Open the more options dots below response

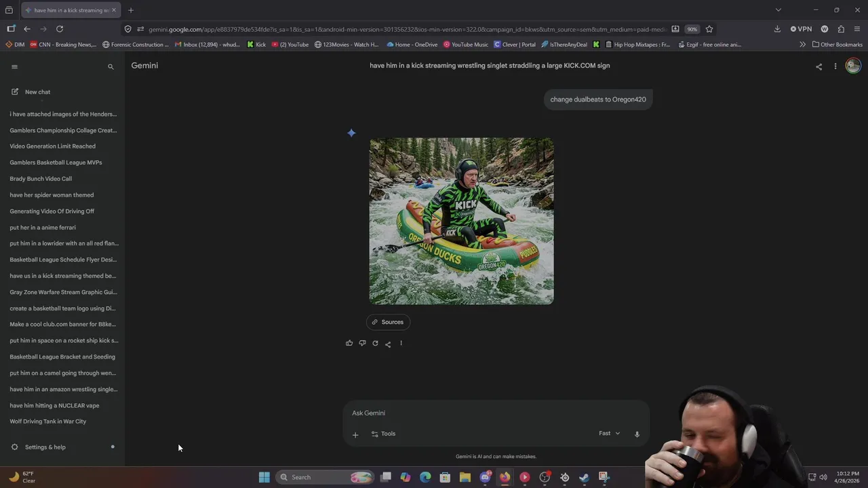tap(401, 343)
